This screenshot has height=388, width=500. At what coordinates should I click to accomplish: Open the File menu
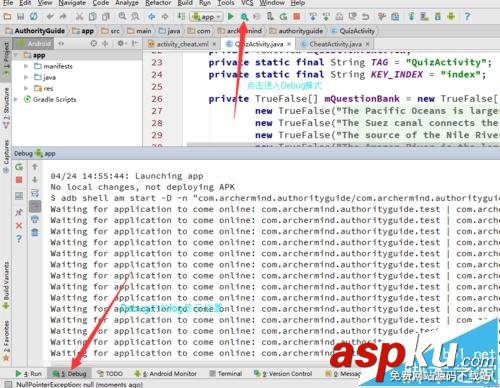[8, 3]
